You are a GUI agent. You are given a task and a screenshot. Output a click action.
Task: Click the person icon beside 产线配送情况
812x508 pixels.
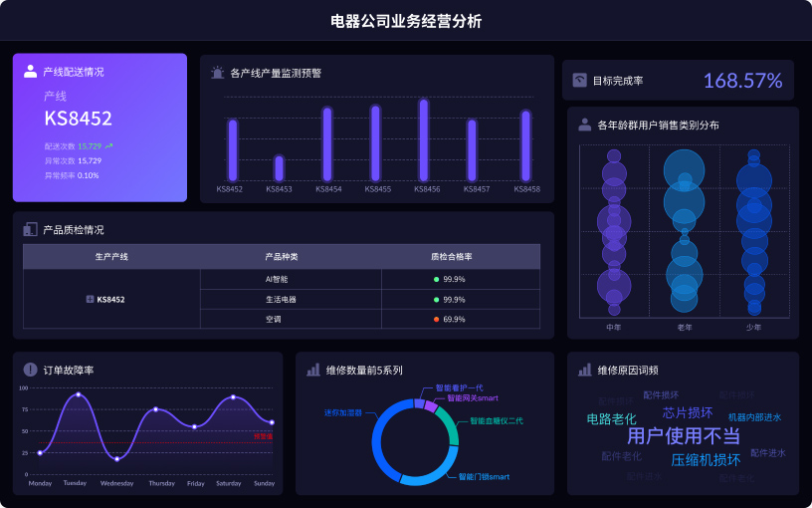(x=30, y=72)
